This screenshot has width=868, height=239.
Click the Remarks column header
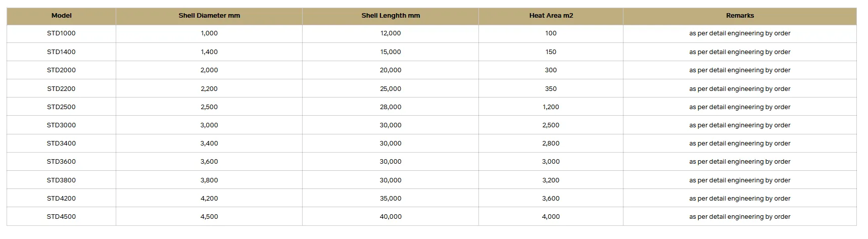pyautogui.click(x=740, y=16)
